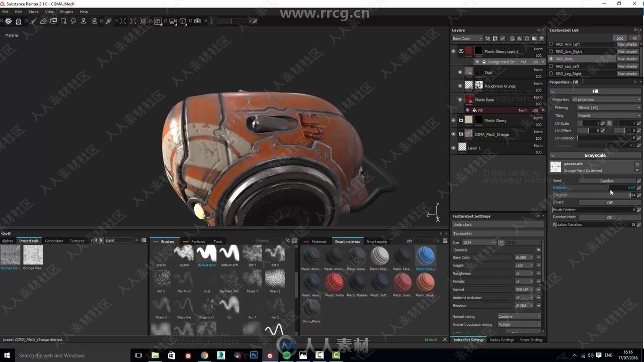Open the Projection dropdown
Image resolution: width=644 pixels, height=362 pixels.
606,100
